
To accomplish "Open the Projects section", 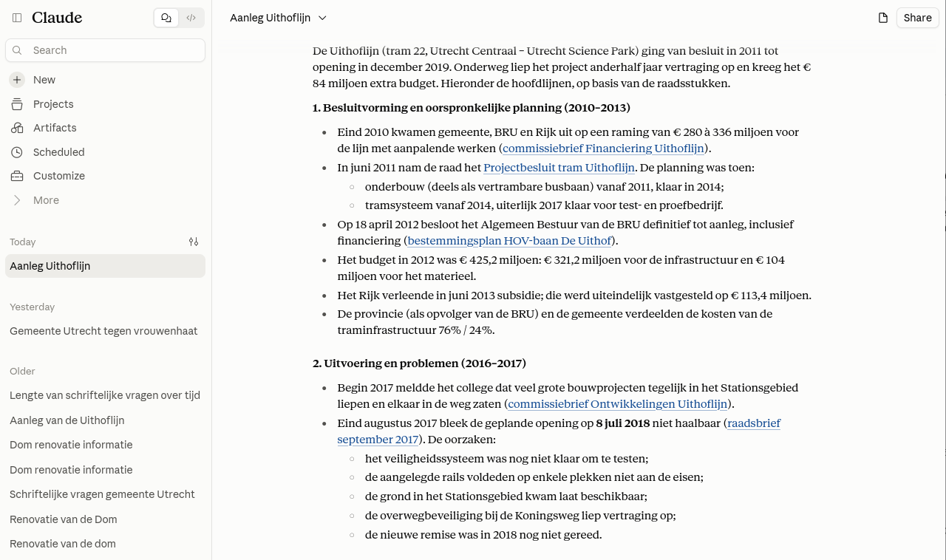I will pyautogui.click(x=105, y=104).
